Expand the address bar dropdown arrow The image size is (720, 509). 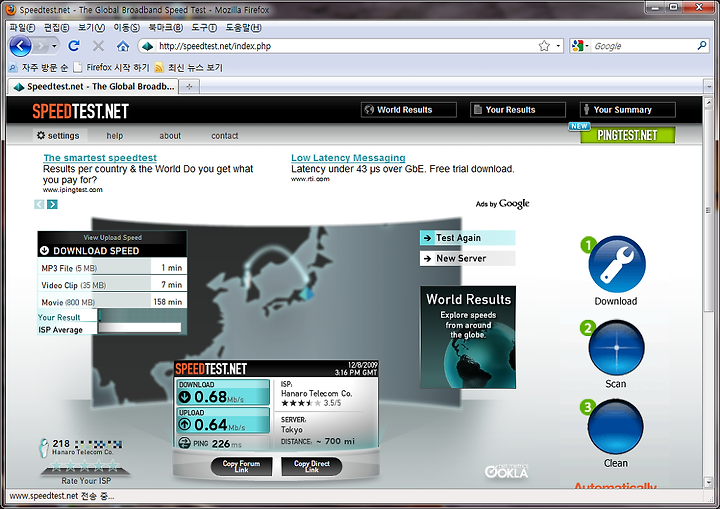coord(558,46)
